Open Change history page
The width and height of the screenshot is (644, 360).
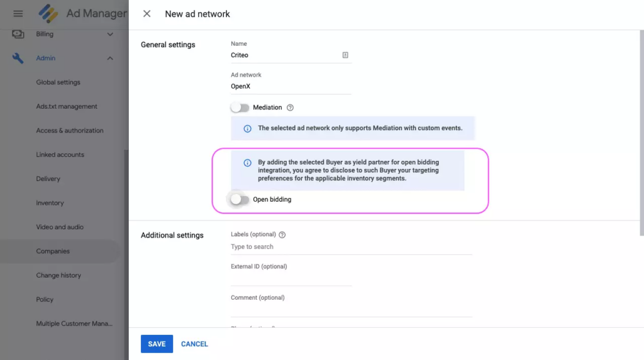[58, 275]
